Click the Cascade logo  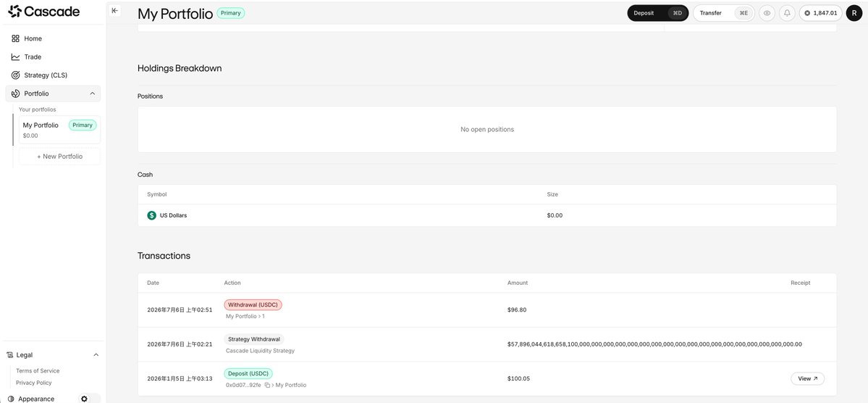coord(43,11)
